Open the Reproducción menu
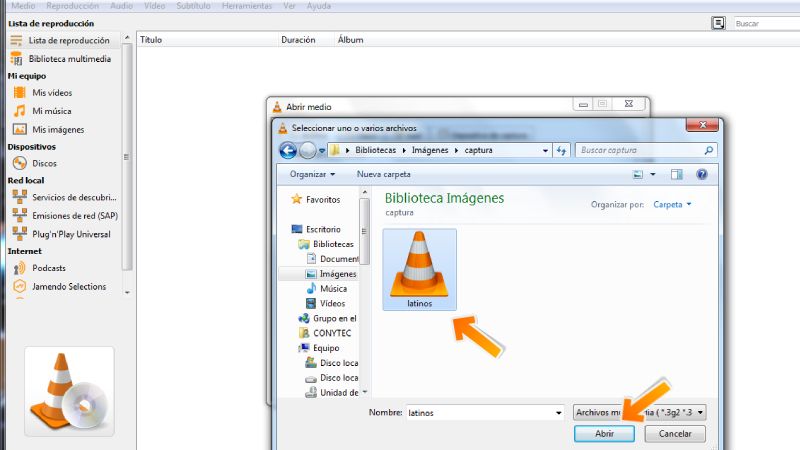Viewport: 800px width, 450px height. click(x=72, y=6)
